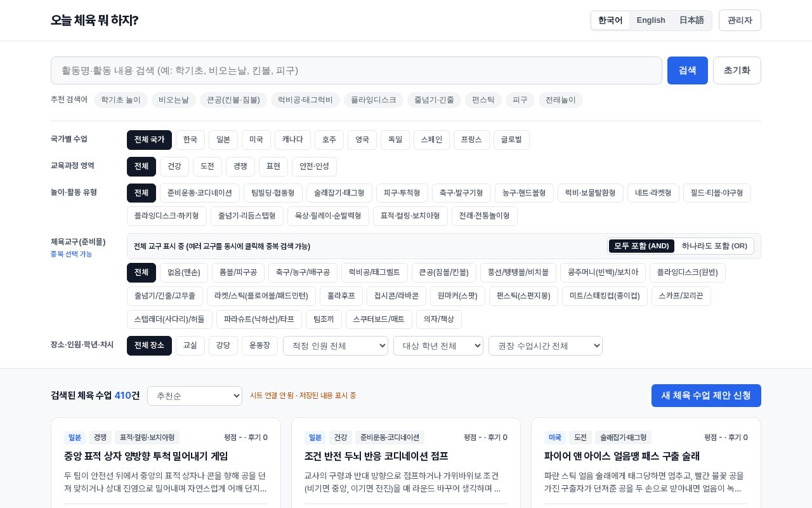The image size is (812, 508).
Task: Choose suggested keyword 전래놀이
Action: point(561,100)
